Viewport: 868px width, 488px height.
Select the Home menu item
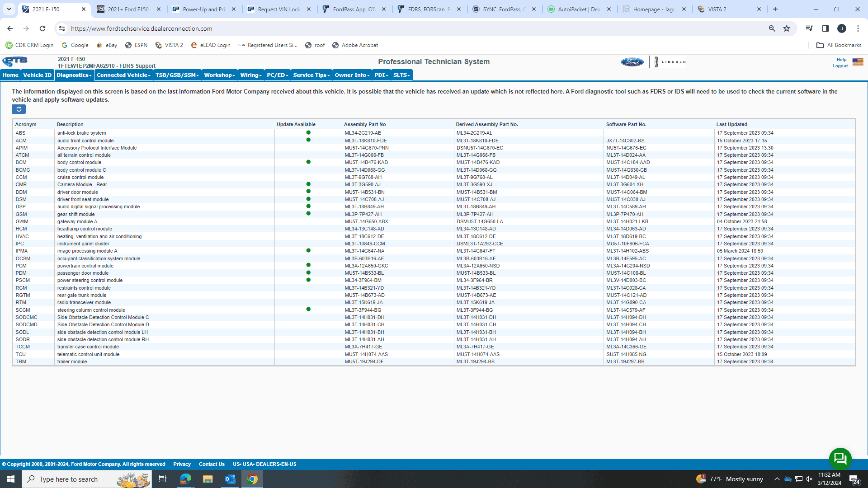(x=10, y=75)
